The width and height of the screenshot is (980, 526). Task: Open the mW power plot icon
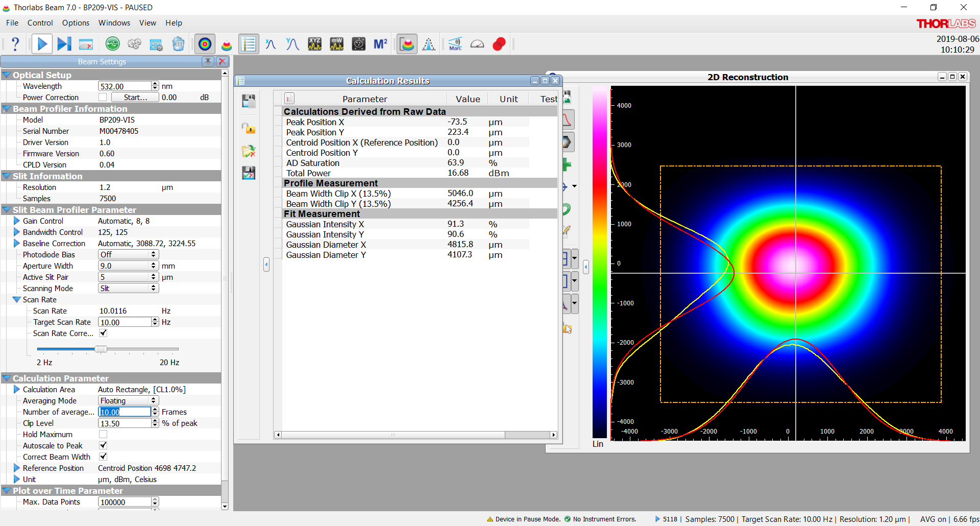pos(336,44)
